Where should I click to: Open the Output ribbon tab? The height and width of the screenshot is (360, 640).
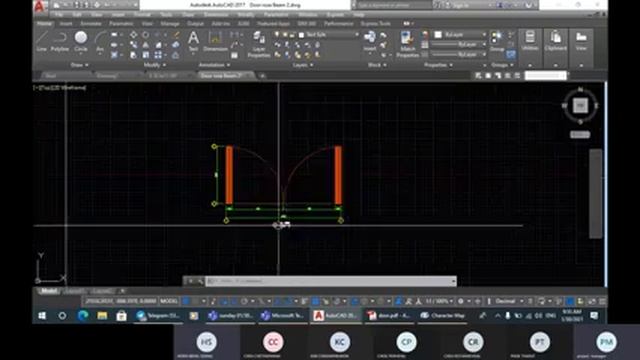(196, 24)
